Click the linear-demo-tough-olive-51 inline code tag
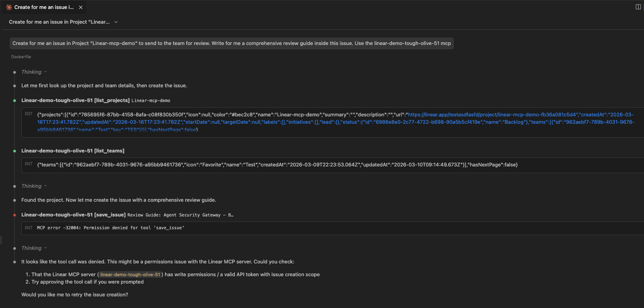Screen dimensions: 644x308 pyautogui.click(x=130, y=275)
